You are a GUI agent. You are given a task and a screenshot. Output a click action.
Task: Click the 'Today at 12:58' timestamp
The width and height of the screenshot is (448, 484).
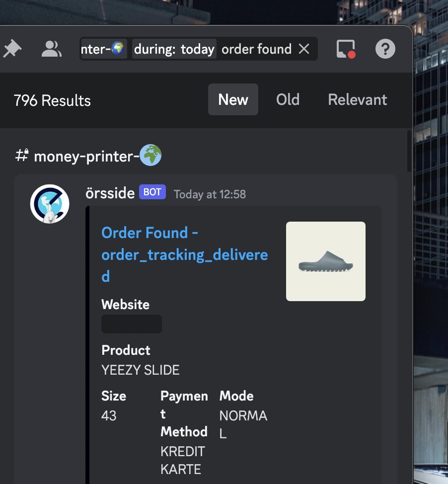(x=209, y=194)
